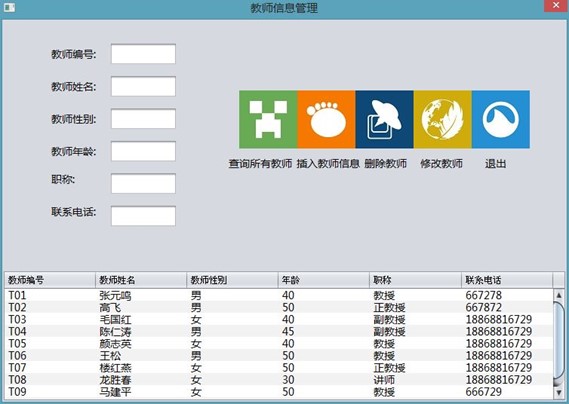Click the window icon in title bar
Screen dimensions: 569x404
point(9,7)
